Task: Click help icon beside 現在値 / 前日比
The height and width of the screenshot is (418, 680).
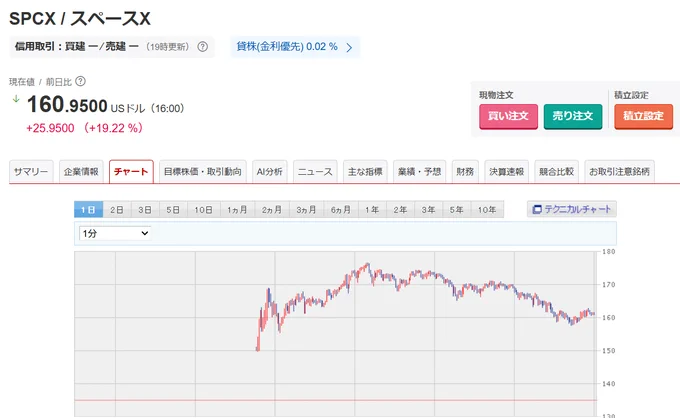Action: point(80,81)
